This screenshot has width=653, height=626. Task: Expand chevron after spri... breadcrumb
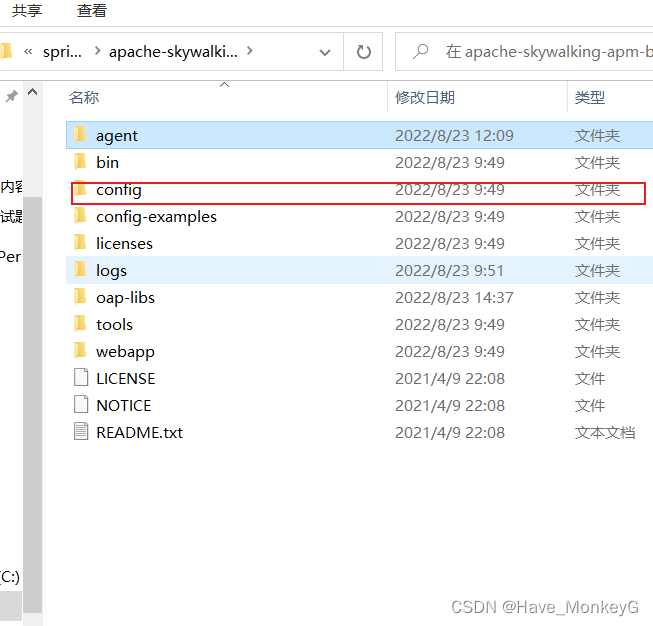[x=97, y=51]
